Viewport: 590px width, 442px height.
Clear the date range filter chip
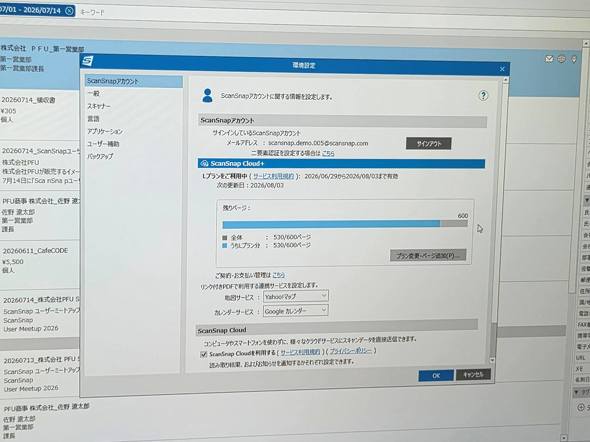coord(69,11)
